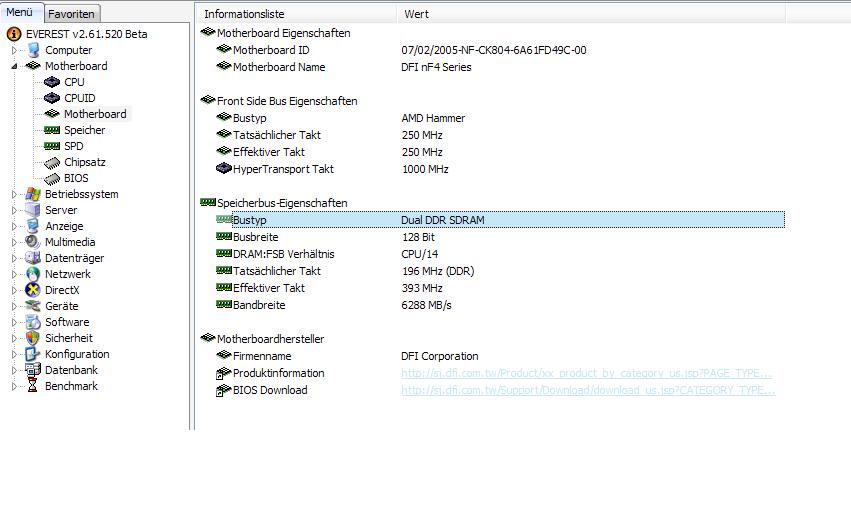Select the Motherboard sub-item under Motherboard
The image size is (851, 512).
(95, 114)
